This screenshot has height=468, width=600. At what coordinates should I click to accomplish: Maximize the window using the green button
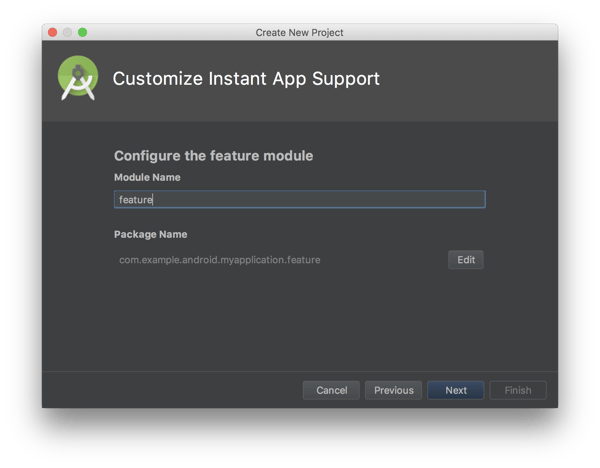pyautogui.click(x=83, y=32)
